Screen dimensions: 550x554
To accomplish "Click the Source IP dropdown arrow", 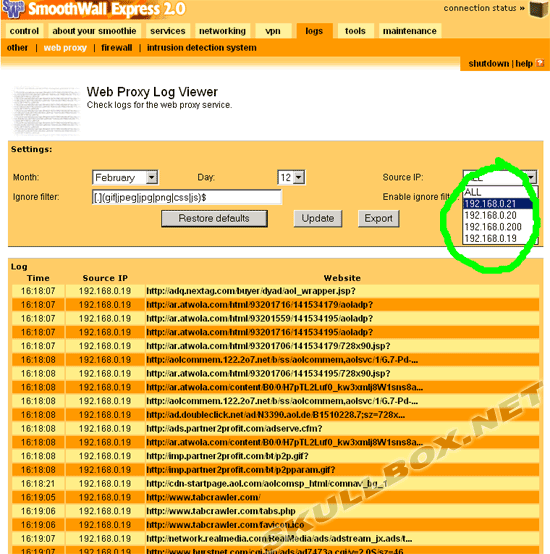I will click(x=531, y=177).
